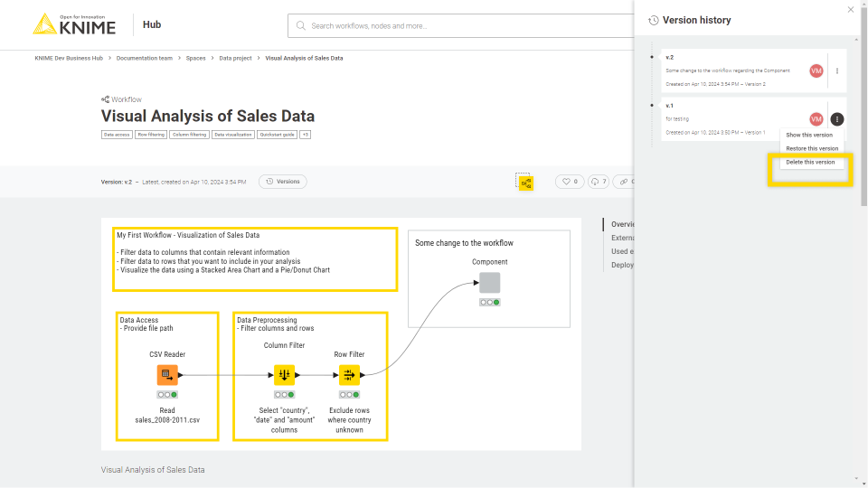868x488 pixels.
Task: Choose Show this version
Action: 809,135
